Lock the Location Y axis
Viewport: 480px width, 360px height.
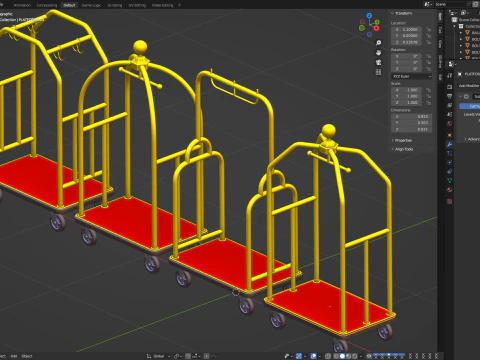tap(429, 35)
